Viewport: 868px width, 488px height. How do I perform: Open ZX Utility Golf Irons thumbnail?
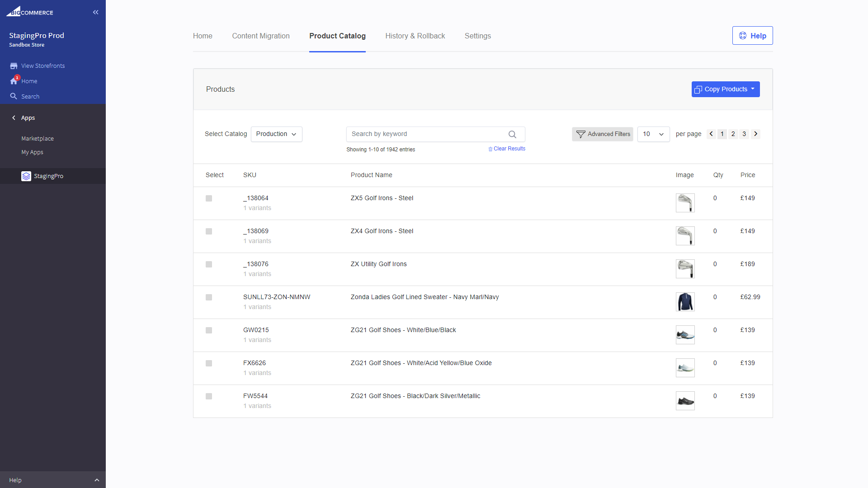click(685, 269)
